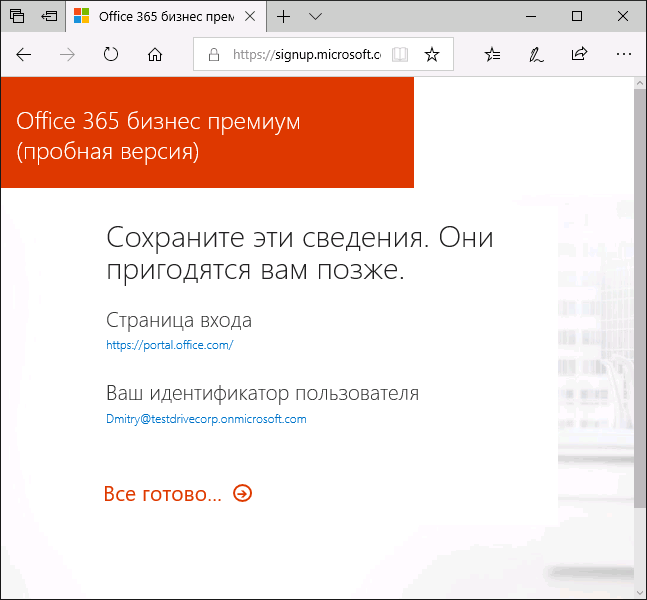
Task: Open the tabs you've set aside icon
Action: coord(17,16)
